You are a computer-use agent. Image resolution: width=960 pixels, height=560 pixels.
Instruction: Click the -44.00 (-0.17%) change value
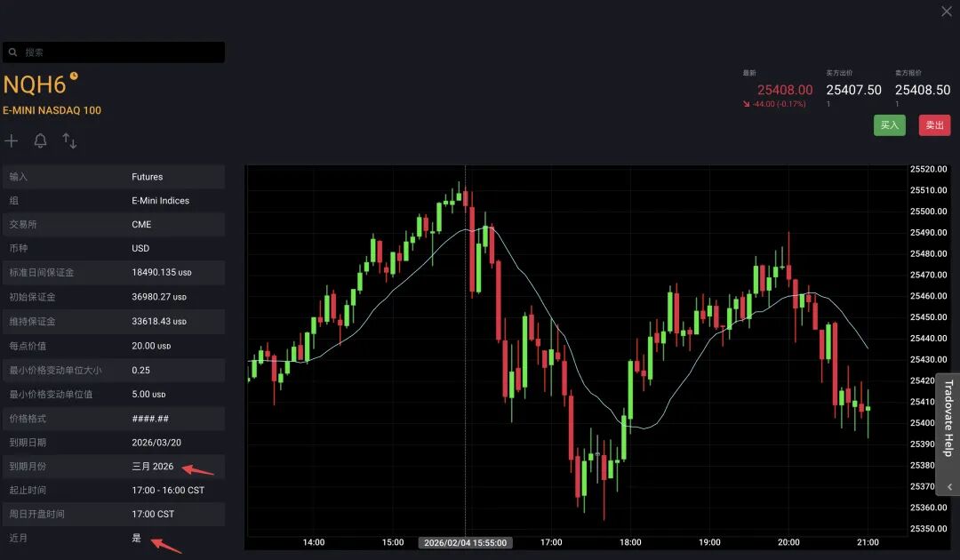tap(779, 104)
